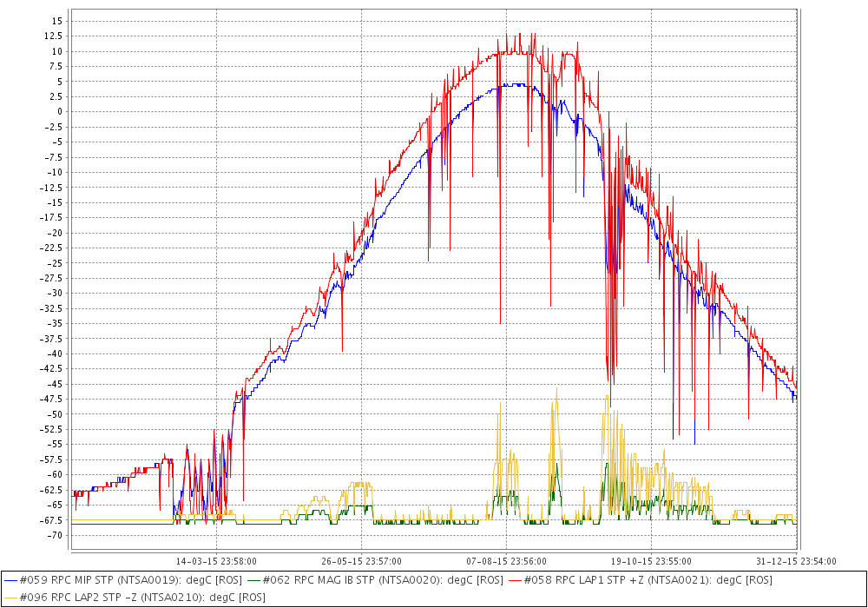Click y-axis value -65
The image size is (868, 608).
[x=56, y=505]
